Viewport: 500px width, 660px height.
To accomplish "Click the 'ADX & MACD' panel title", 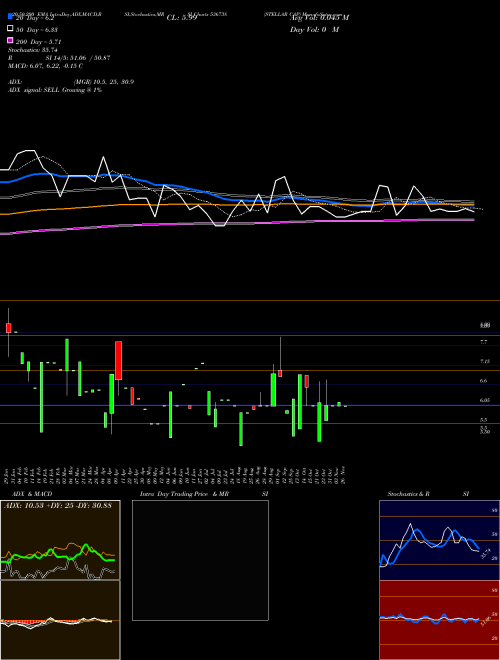I will coord(32,494).
